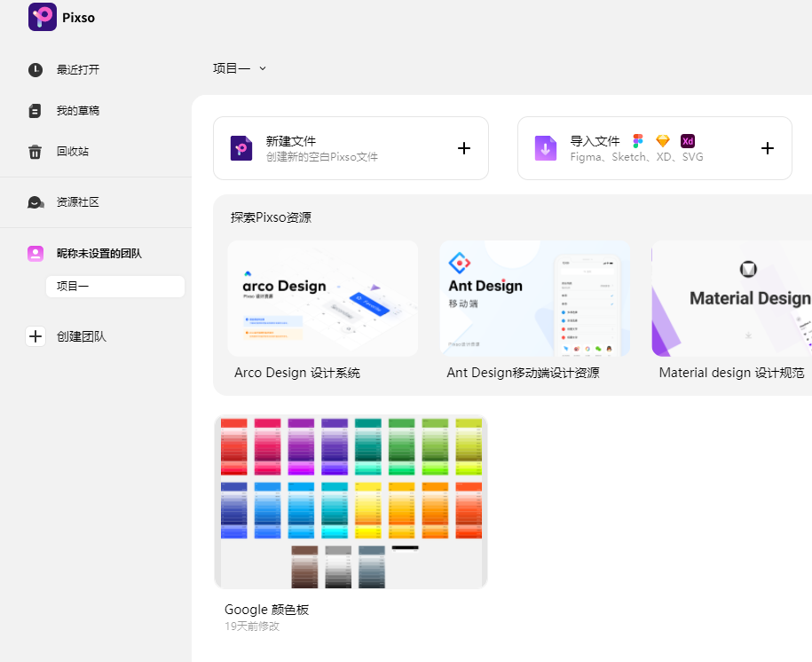The height and width of the screenshot is (662, 812).
Task: Click the plus icon for 创建团队
Action: pos(35,336)
